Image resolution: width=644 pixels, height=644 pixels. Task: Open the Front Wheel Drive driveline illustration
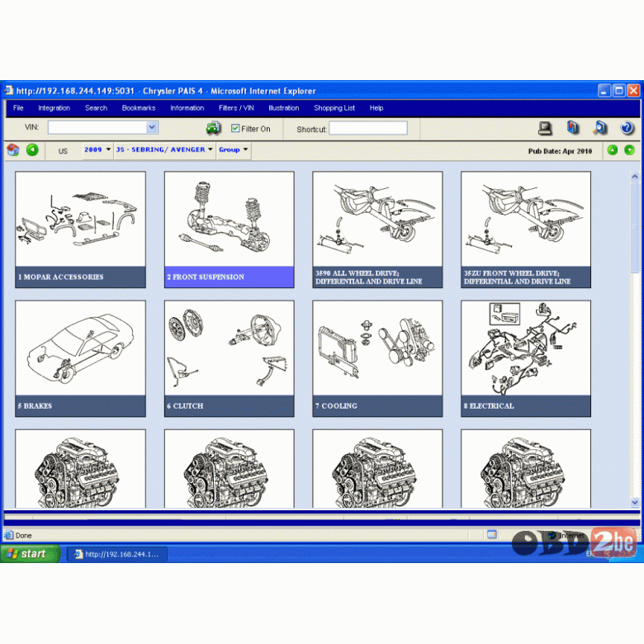coord(526,219)
